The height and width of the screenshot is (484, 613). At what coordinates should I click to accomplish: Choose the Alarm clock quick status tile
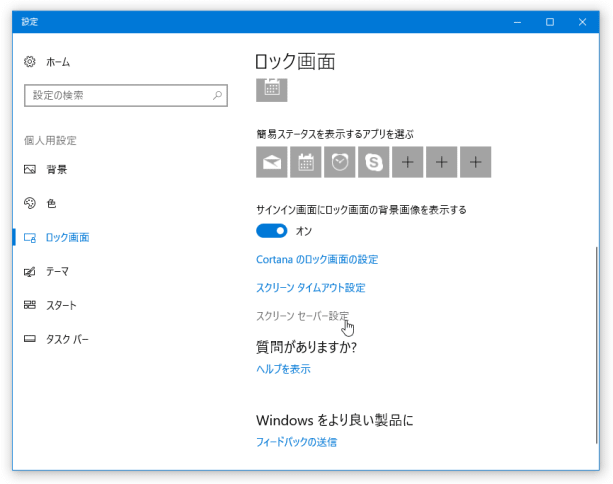click(340, 162)
